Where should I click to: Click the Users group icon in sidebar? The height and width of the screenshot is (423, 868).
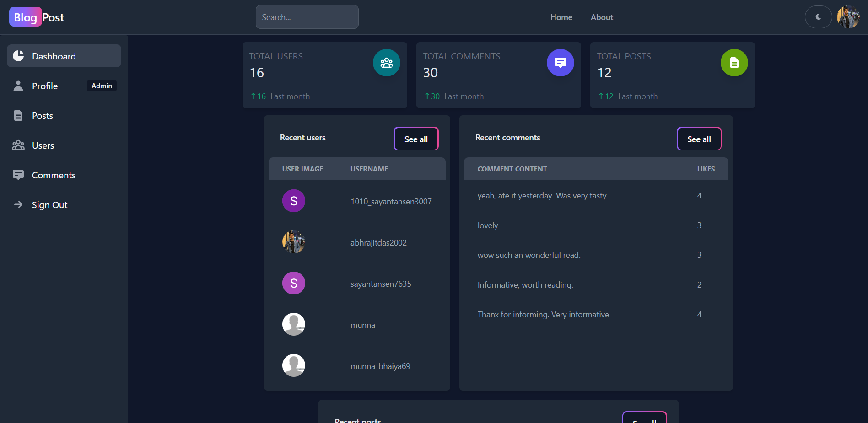coord(18,145)
